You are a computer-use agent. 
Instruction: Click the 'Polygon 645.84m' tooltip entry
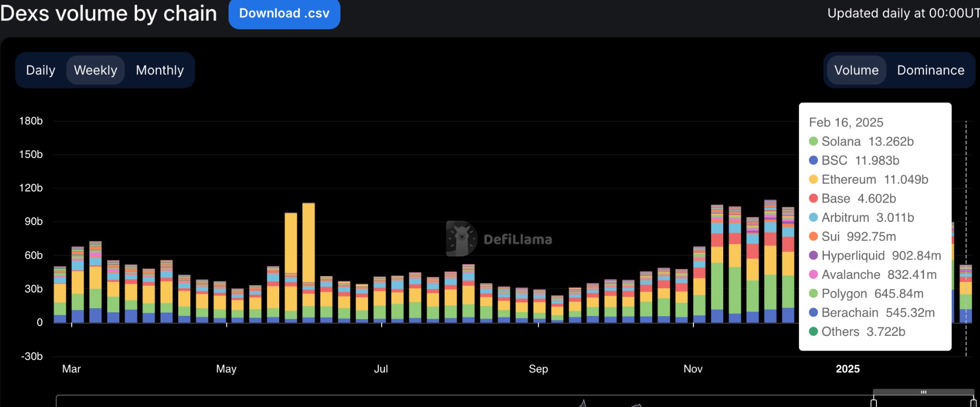click(x=866, y=293)
